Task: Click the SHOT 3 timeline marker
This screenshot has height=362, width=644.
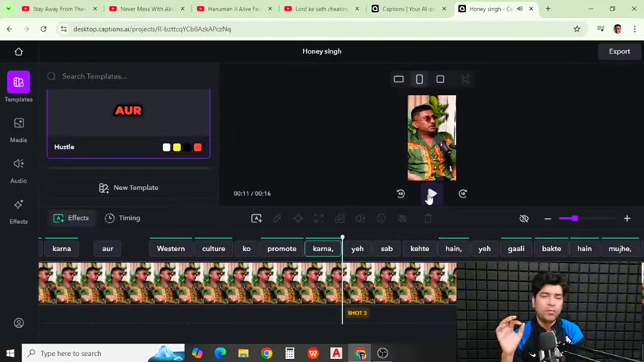Action: click(x=357, y=313)
